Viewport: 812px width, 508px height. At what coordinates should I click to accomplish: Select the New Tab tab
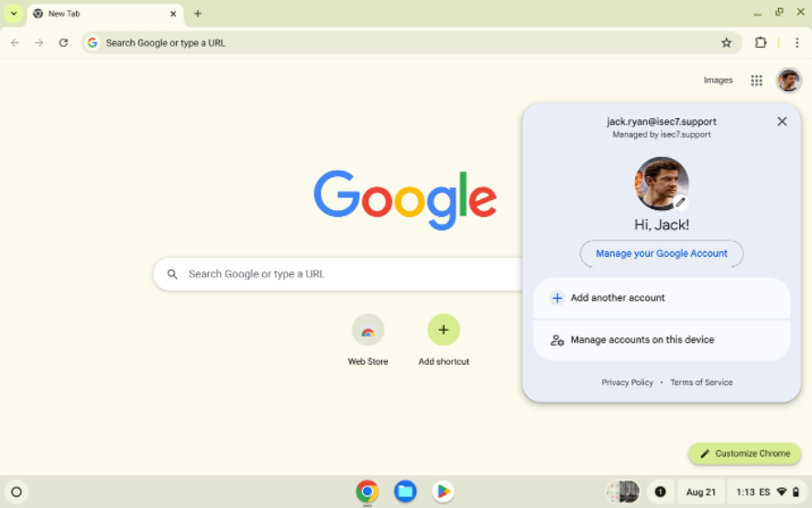coord(105,14)
